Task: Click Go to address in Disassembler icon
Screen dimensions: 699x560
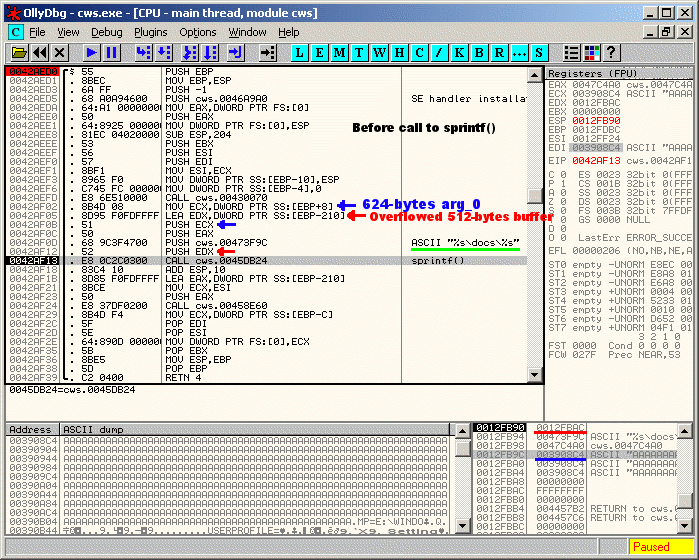Action: point(267,53)
